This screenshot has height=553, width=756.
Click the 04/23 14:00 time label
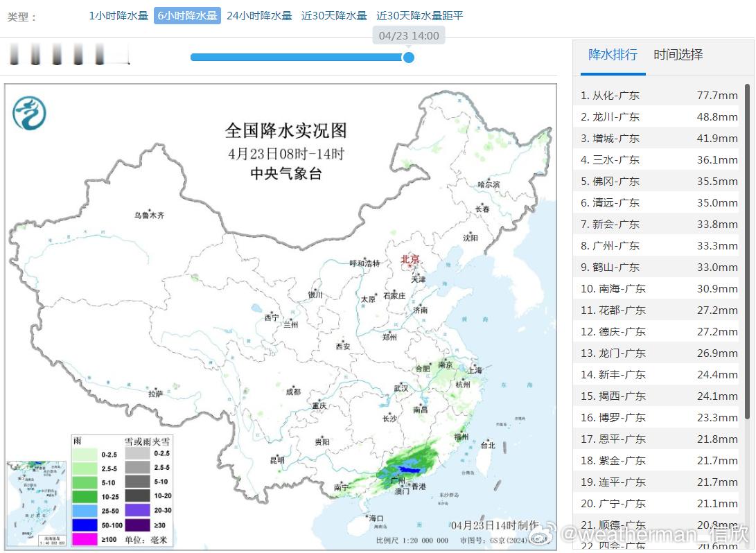point(409,35)
